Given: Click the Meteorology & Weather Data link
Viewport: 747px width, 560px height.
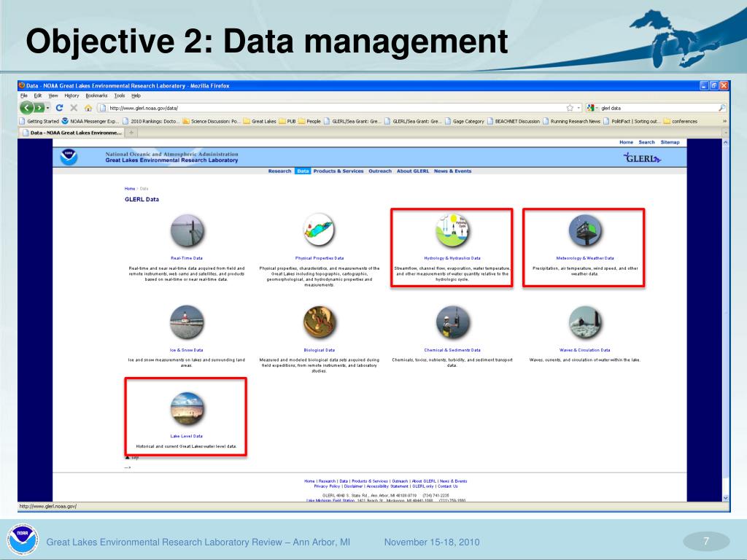Looking at the screenshot, I should 585,258.
